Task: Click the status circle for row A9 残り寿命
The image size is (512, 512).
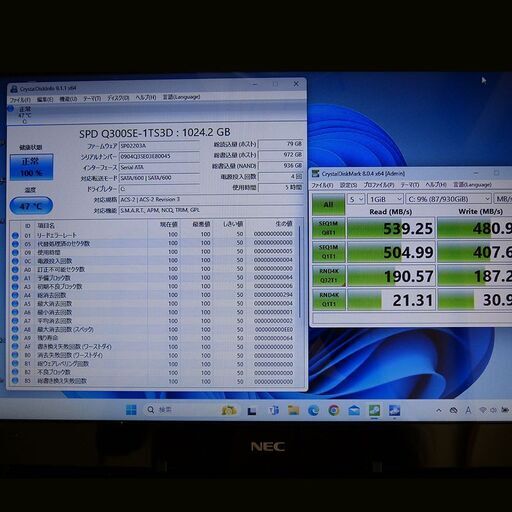Action: (x=15, y=338)
